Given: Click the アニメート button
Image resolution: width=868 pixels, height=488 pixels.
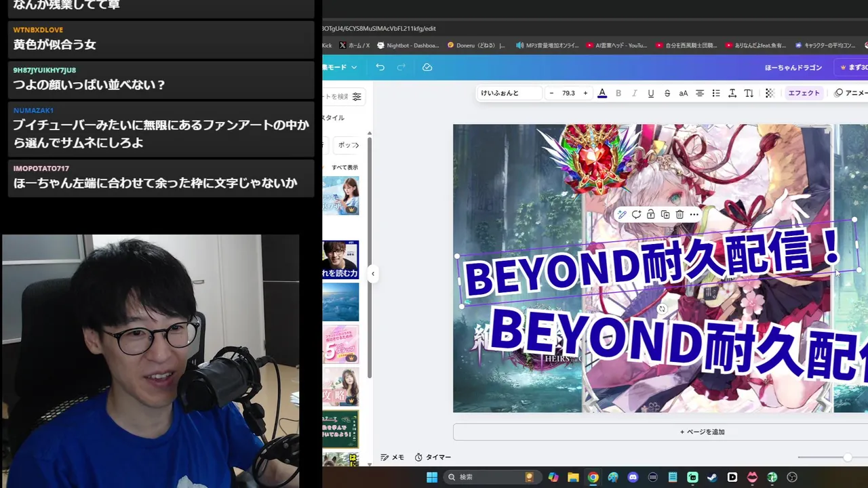Looking at the screenshot, I should point(850,93).
